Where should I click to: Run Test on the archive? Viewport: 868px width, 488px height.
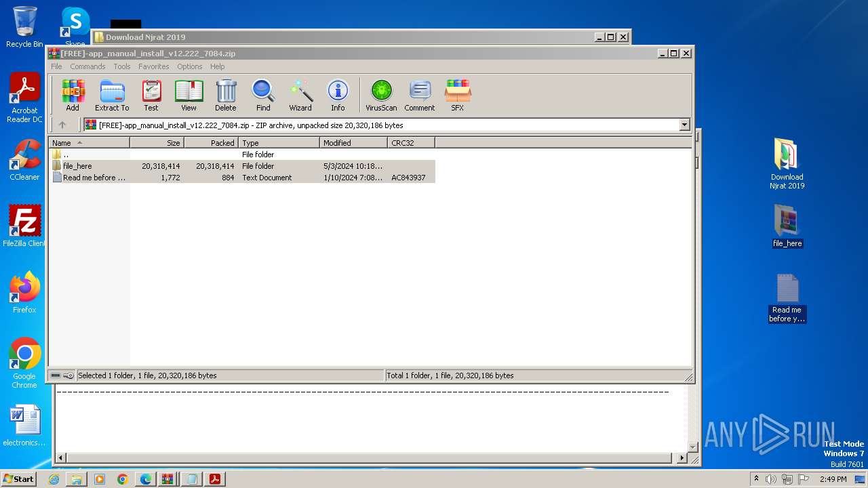point(151,96)
